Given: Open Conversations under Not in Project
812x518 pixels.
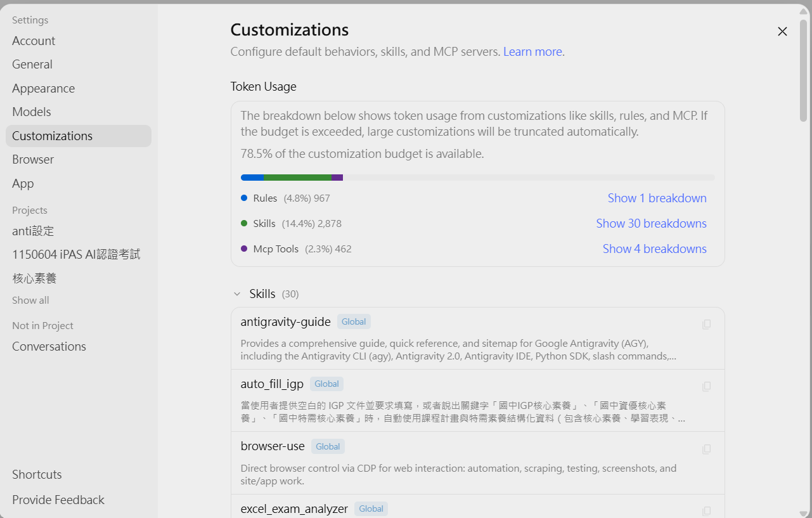Looking at the screenshot, I should 79,346.
